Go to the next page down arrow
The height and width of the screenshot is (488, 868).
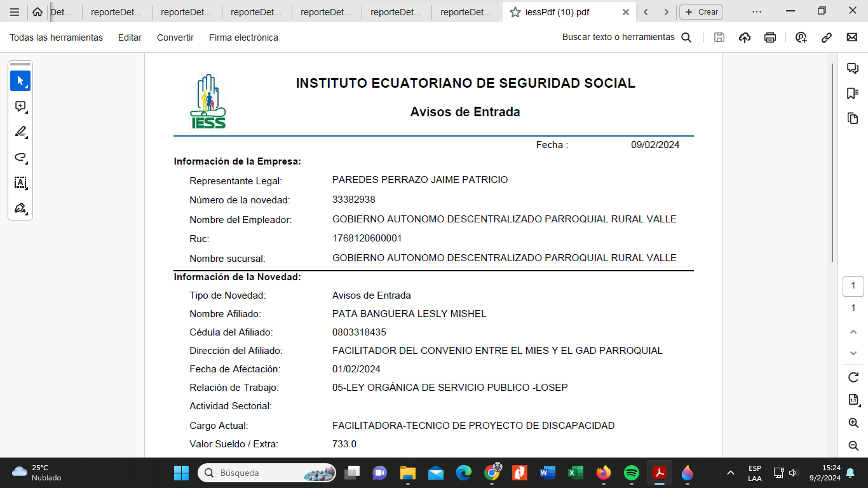click(x=853, y=353)
